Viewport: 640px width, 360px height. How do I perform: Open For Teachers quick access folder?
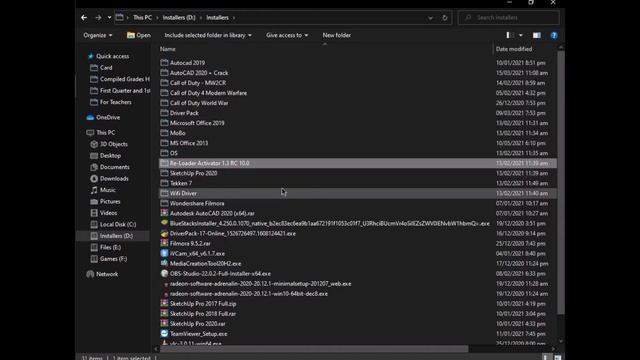(x=116, y=102)
